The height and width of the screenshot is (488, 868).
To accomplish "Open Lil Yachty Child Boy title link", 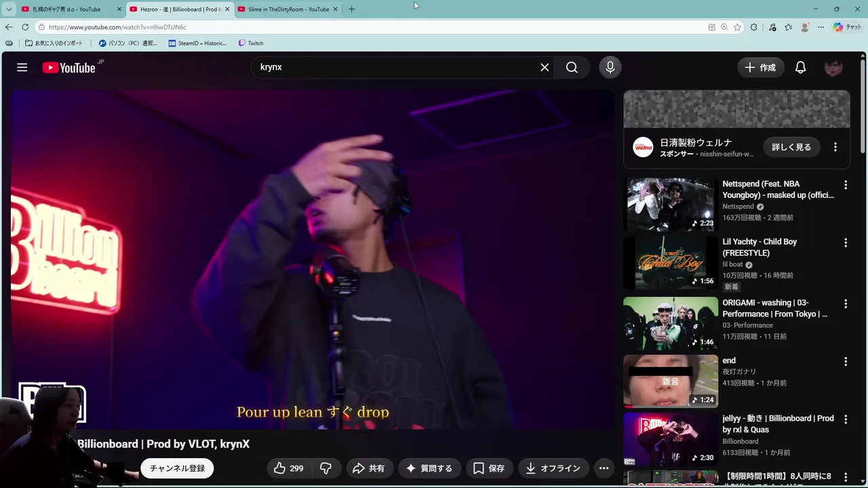I will pyautogui.click(x=759, y=247).
